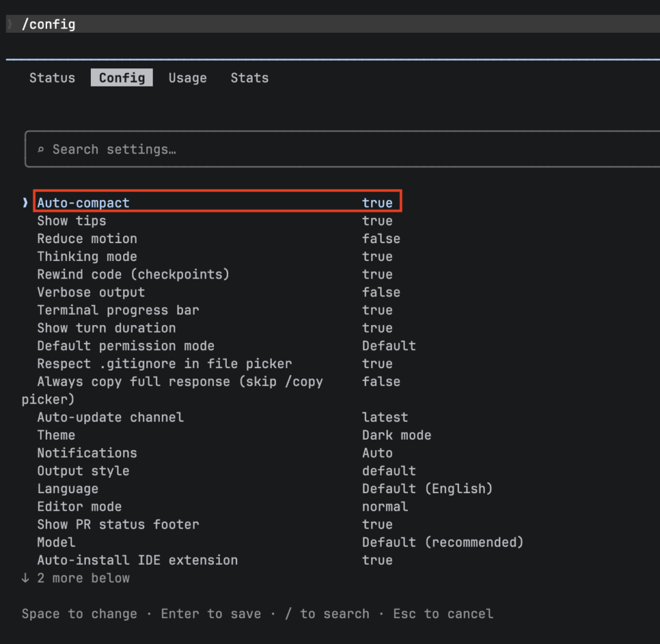Toggle Verbose output value
This screenshot has width=660, height=644.
[x=380, y=292]
